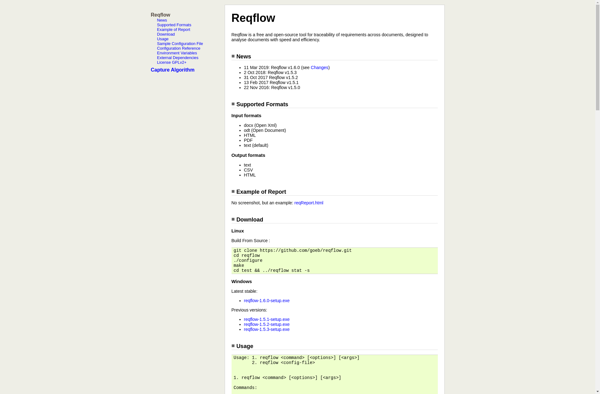Click the 'git clone https://github.com/goeb/reqflow.git' code line
This screenshot has width=600, height=394.
tap(292, 251)
